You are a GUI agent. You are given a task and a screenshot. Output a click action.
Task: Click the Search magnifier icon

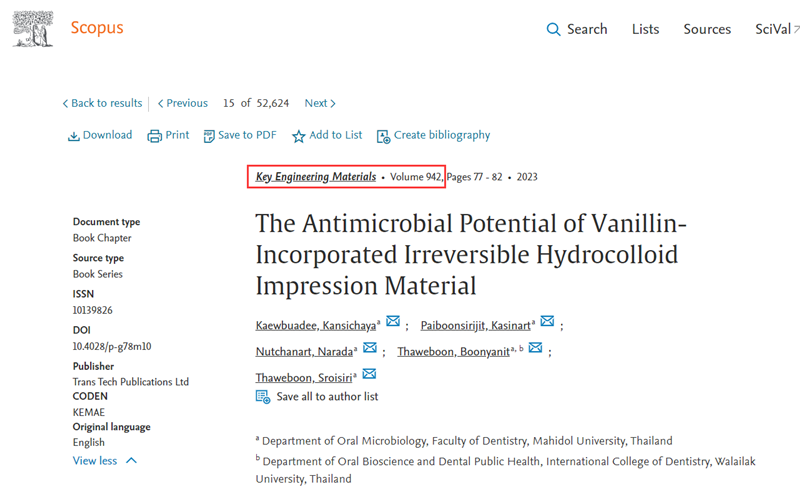point(553,30)
